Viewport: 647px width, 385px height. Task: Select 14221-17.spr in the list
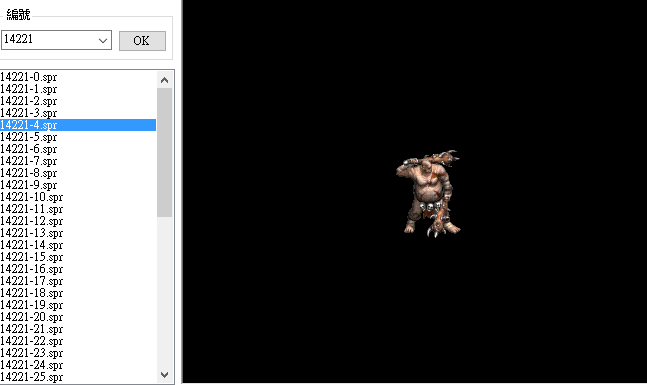(x=78, y=281)
